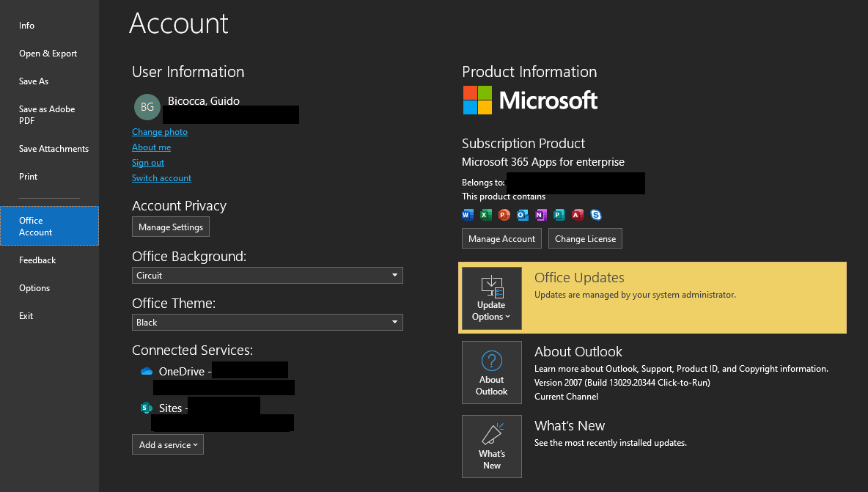868x492 pixels.
Task: Select the Office Account sidebar item
Action: tap(49, 226)
